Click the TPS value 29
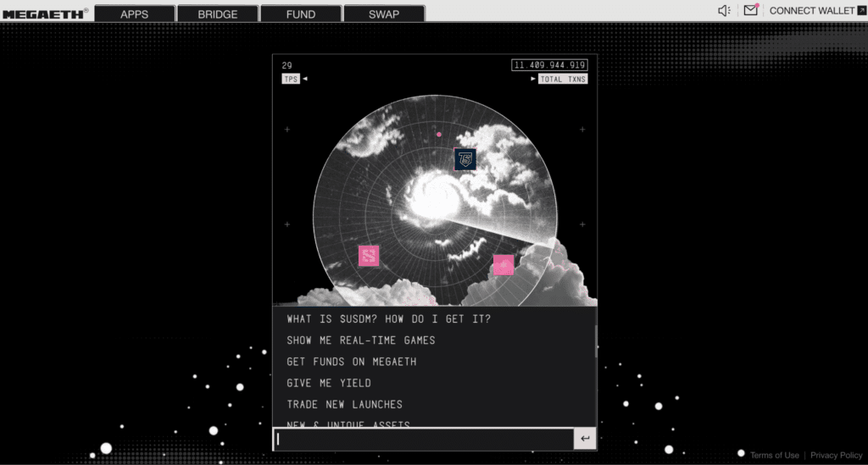 click(x=287, y=65)
